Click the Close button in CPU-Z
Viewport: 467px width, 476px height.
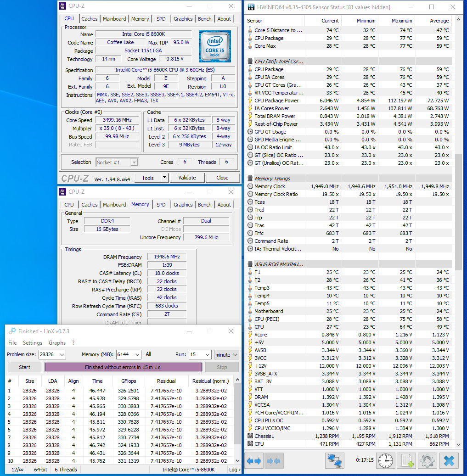[222, 178]
